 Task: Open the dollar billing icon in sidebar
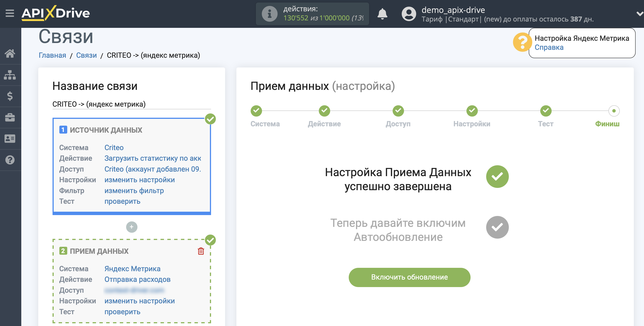click(10, 96)
